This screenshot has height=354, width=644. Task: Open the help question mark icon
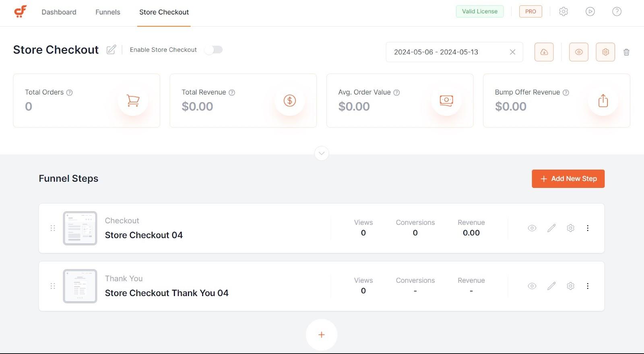point(617,11)
